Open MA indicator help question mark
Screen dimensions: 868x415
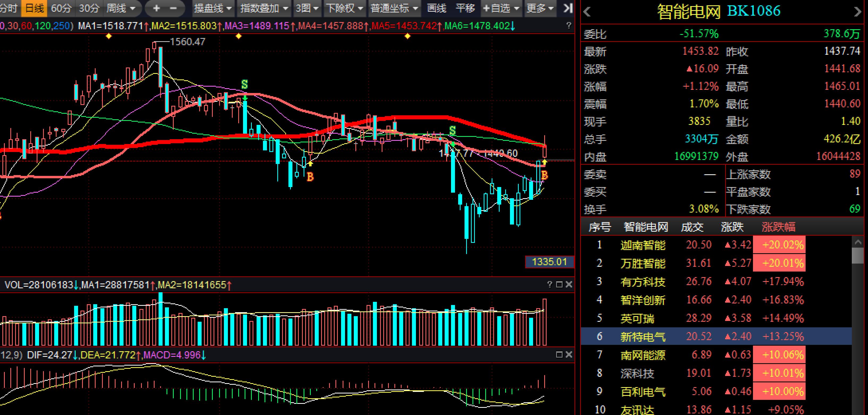(x=569, y=26)
